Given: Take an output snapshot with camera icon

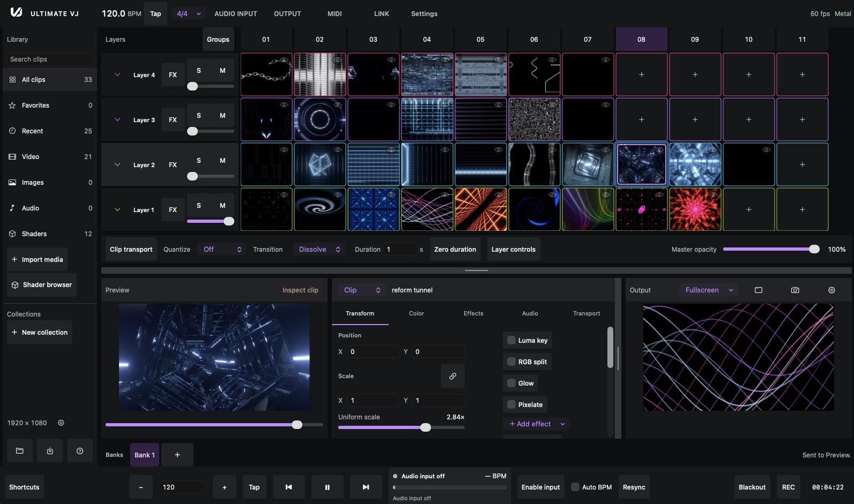Looking at the screenshot, I should 795,290.
